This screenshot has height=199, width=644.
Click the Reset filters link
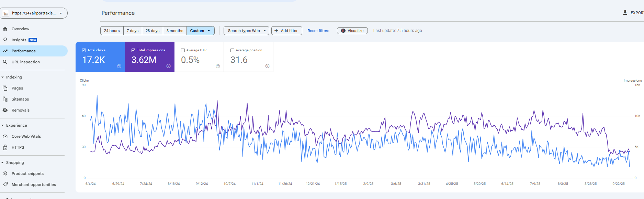(318, 31)
